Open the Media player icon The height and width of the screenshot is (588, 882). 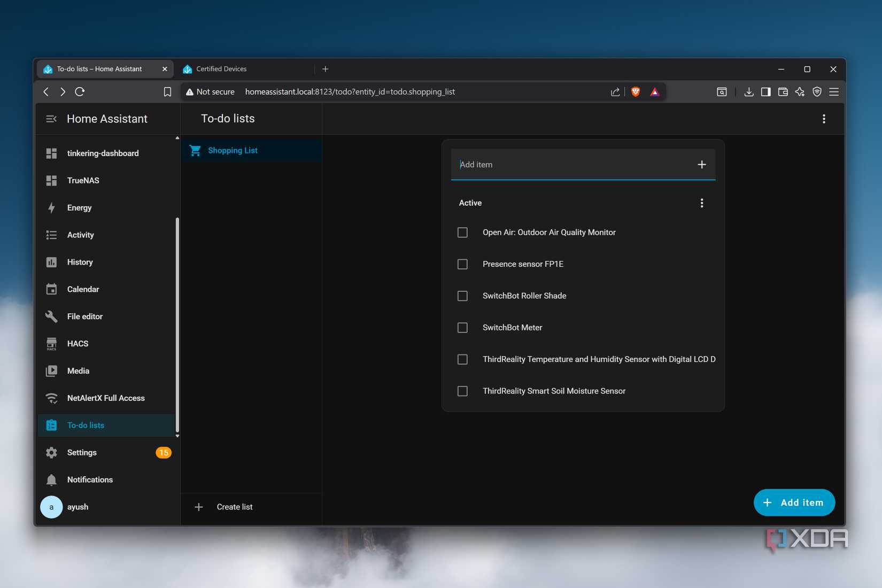click(x=51, y=371)
